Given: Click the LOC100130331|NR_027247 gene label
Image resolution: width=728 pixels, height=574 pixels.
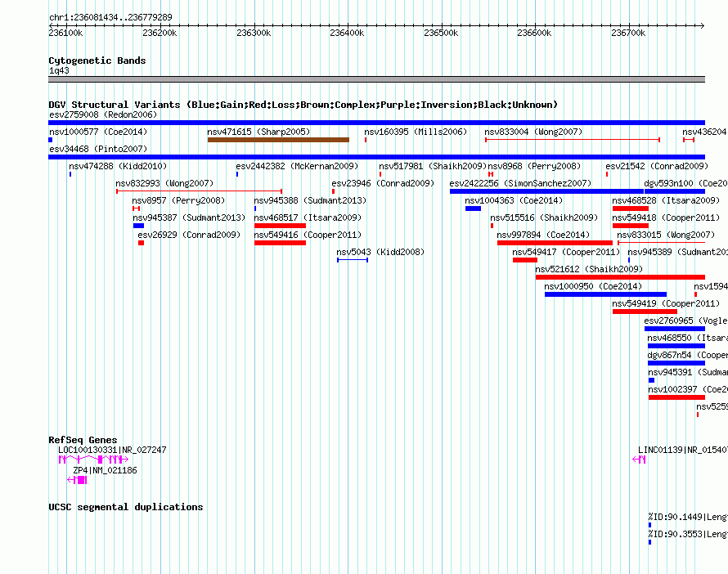Looking at the screenshot, I should point(112,450).
